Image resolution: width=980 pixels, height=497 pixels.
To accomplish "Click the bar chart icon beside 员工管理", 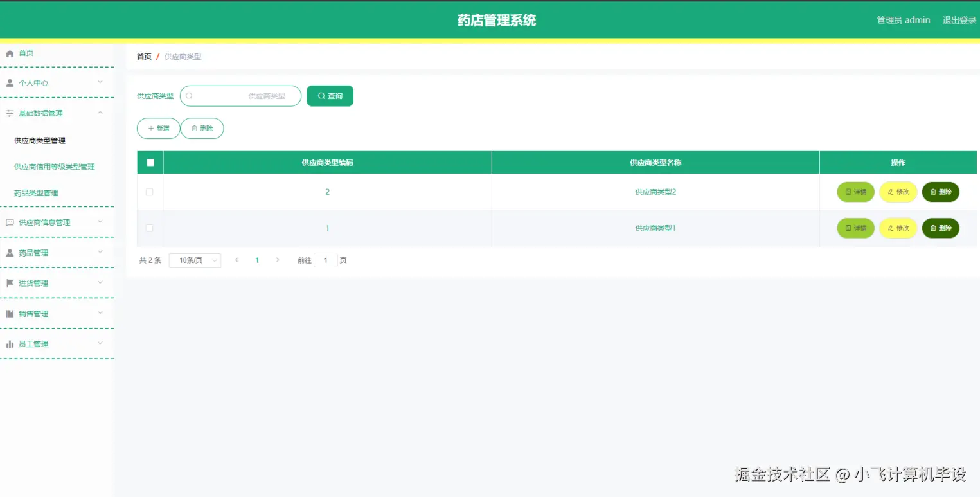I will [x=10, y=344].
